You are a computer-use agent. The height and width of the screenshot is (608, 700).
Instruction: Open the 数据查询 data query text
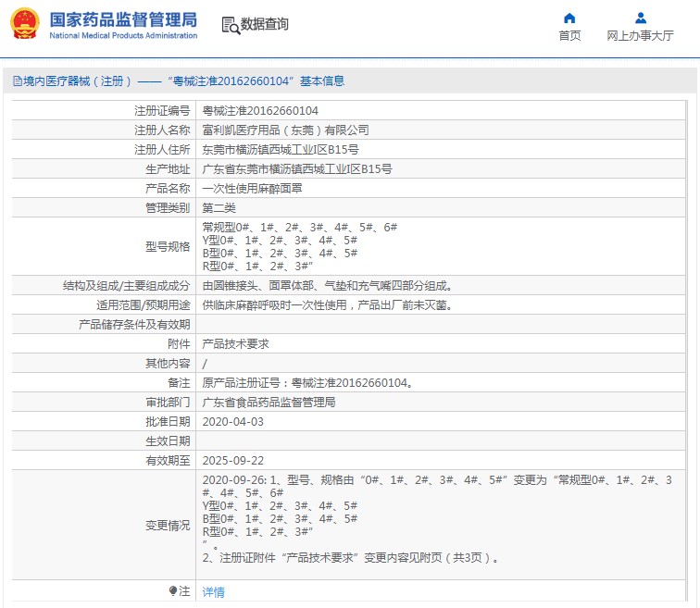click(265, 25)
